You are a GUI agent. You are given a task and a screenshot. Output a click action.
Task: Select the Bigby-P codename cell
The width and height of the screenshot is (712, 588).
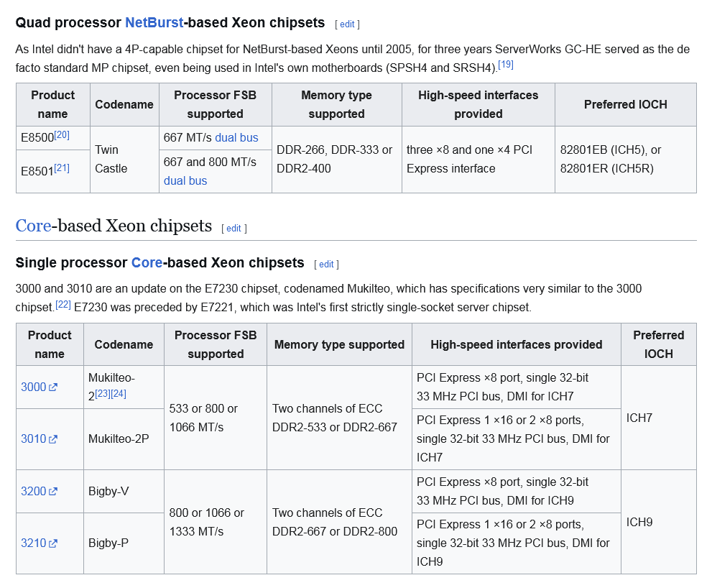[124, 543]
